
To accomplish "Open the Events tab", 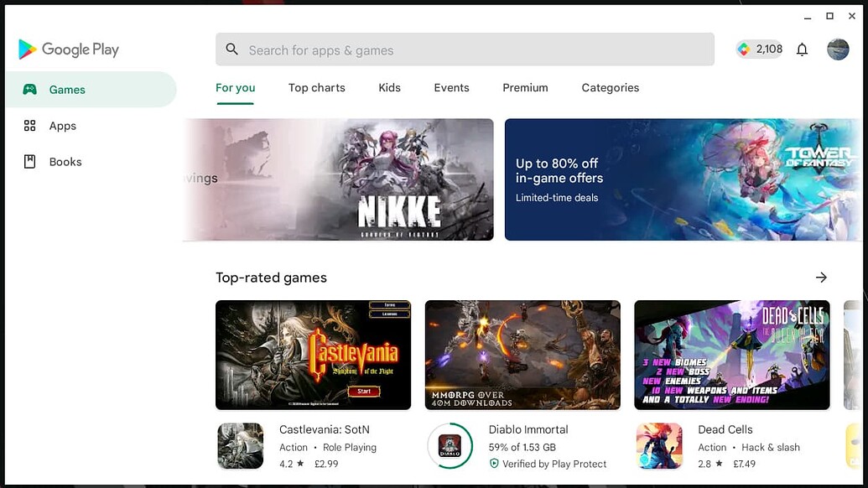I will pyautogui.click(x=451, y=88).
